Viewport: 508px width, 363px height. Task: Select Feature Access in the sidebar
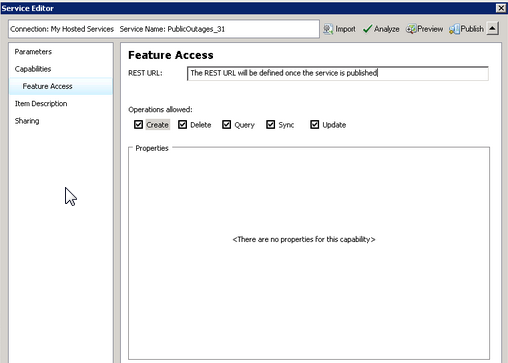61,86
